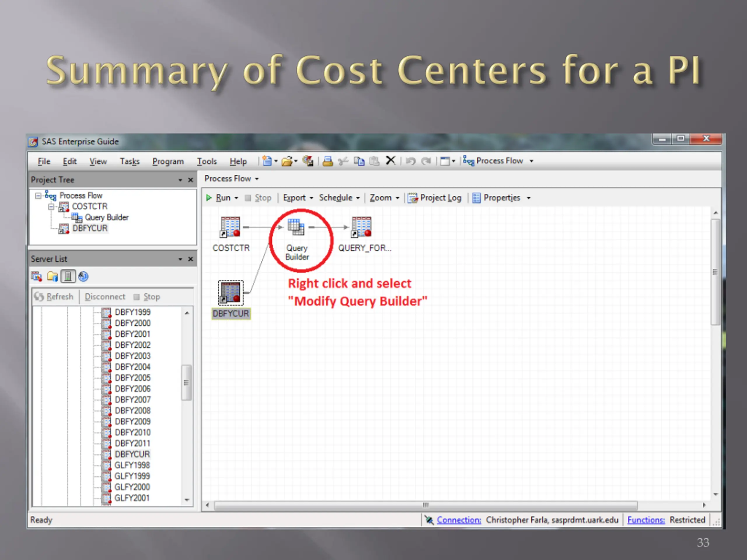Click the Copy toolbar icon
Viewport: 747px width, 560px height.
(x=359, y=161)
